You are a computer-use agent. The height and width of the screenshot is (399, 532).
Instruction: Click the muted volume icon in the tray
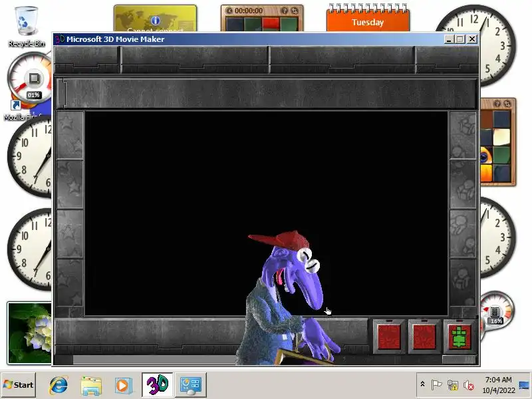(x=469, y=385)
